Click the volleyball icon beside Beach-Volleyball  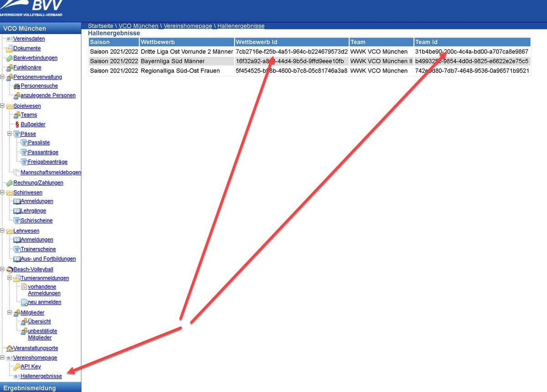tap(10, 270)
